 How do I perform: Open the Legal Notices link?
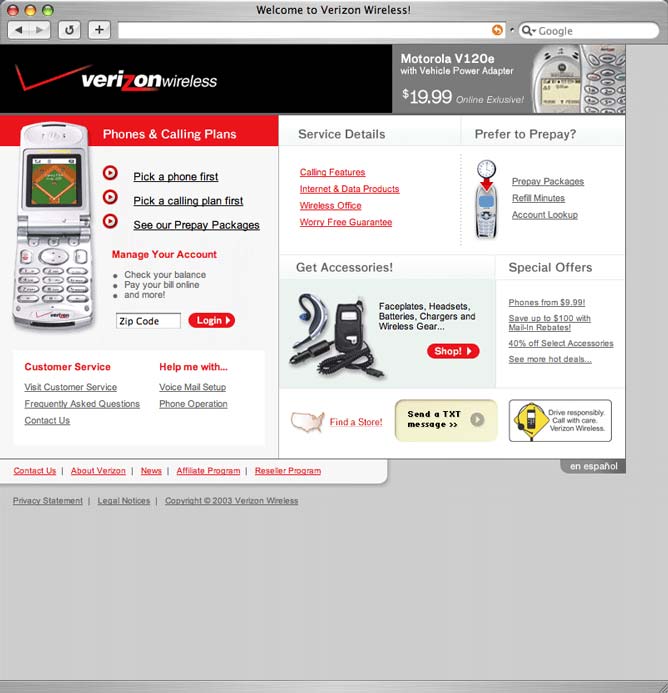click(x=124, y=501)
